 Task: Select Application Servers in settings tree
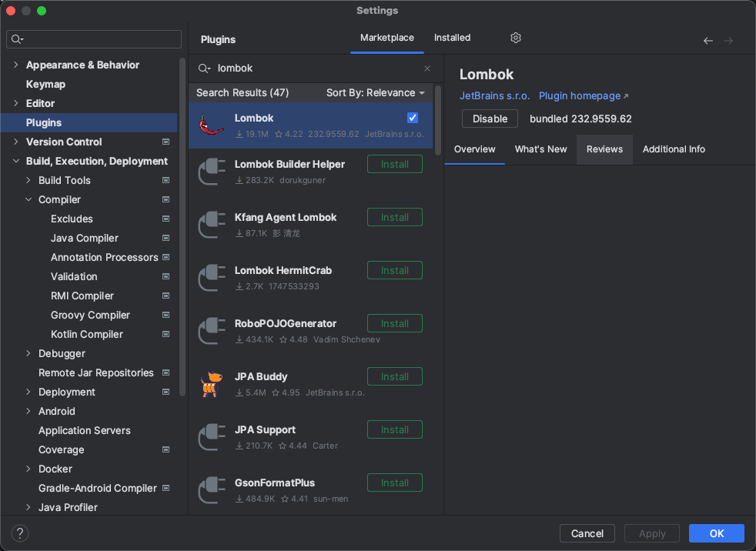[x=85, y=430]
